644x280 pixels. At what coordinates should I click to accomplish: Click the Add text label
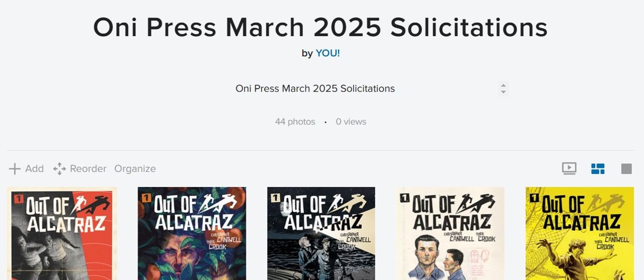coord(34,169)
